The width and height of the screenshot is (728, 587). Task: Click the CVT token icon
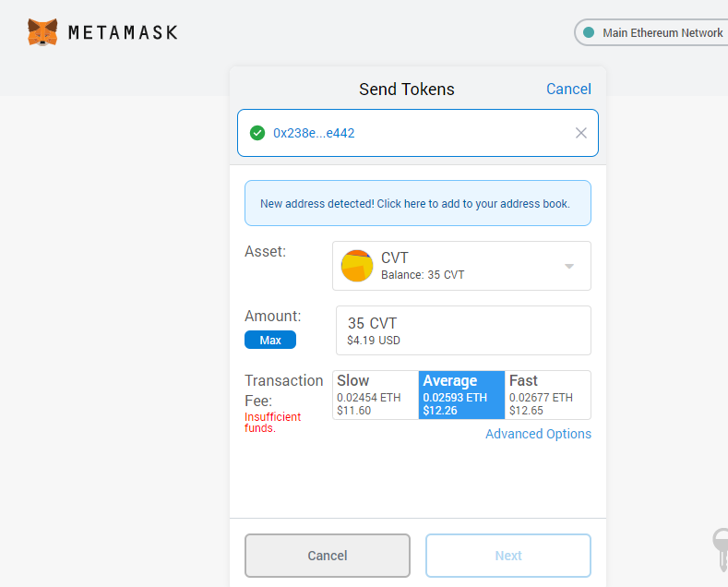(356, 266)
